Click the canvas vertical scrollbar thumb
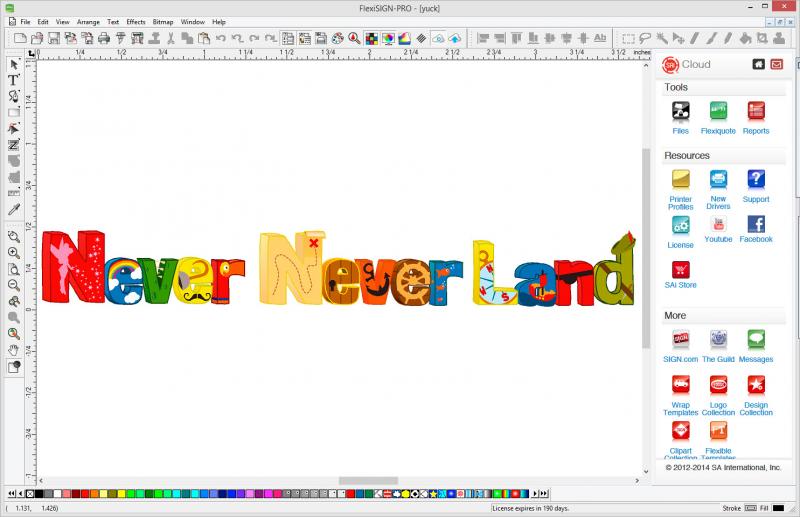The width and height of the screenshot is (800, 517). point(646,248)
